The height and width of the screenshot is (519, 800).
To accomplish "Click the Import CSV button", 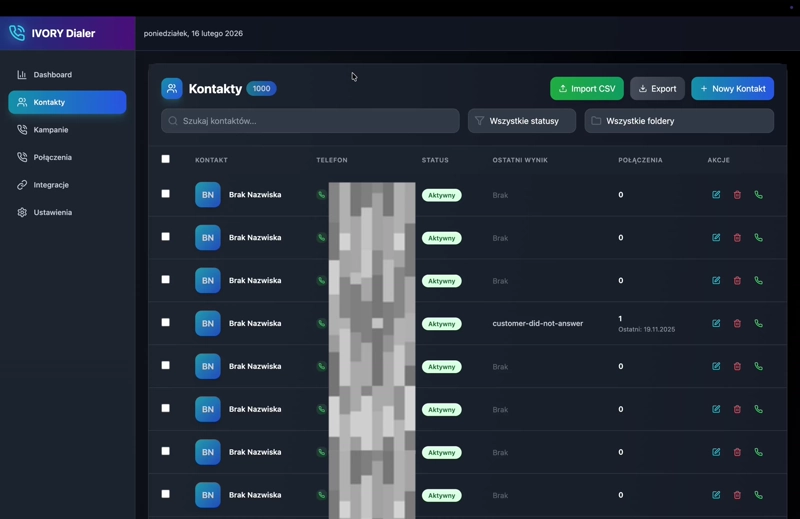I will [587, 89].
